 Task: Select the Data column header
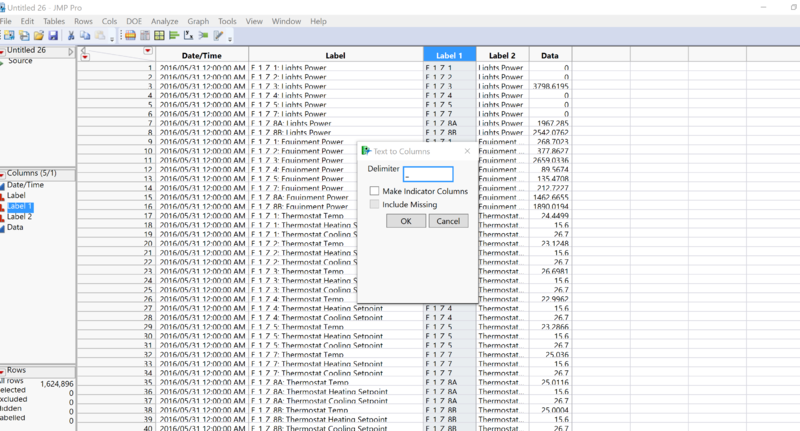549,55
